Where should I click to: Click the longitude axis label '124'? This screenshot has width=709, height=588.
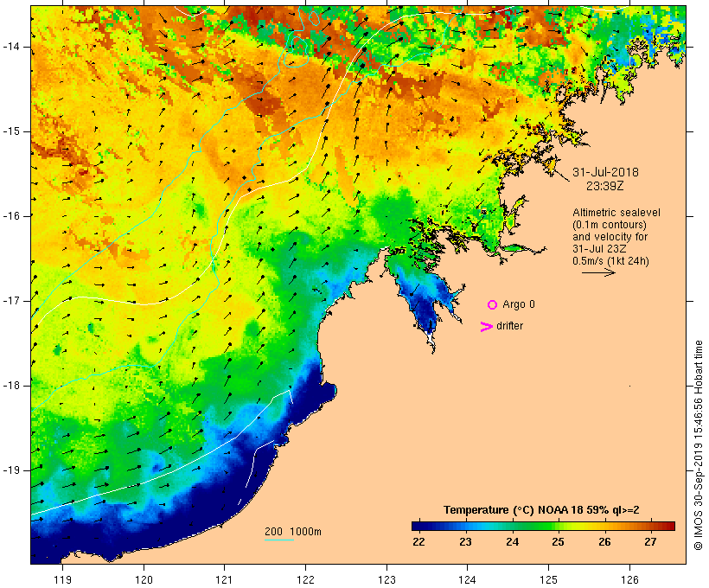click(x=467, y=579)
